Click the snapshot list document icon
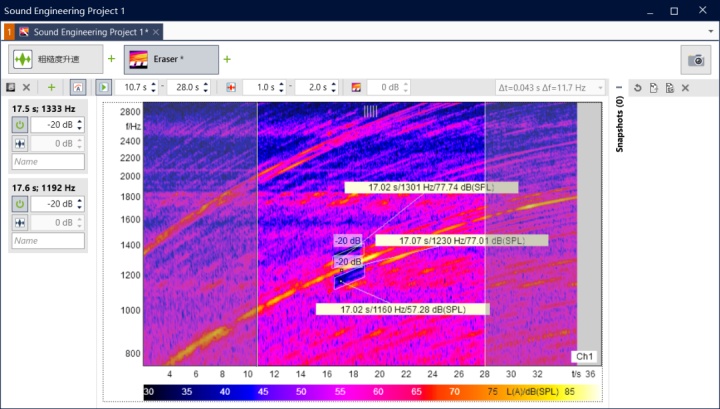 [669, 88]
